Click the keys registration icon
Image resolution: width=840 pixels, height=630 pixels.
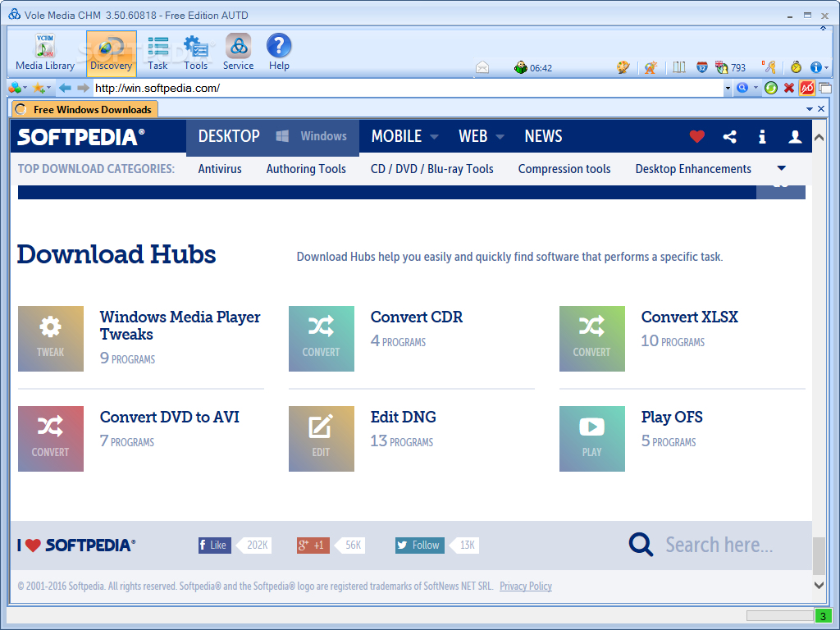click(769, 67)
